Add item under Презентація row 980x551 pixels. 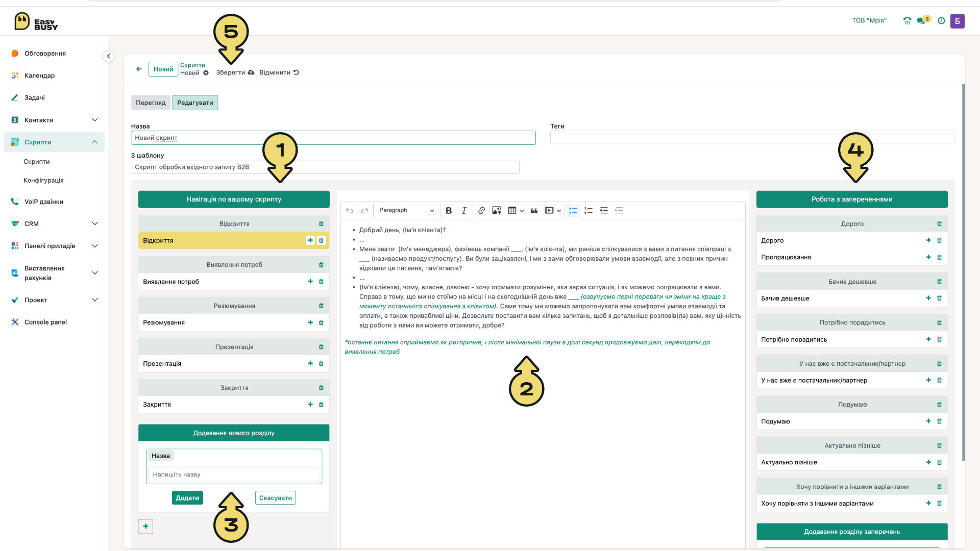click(310, 363)
